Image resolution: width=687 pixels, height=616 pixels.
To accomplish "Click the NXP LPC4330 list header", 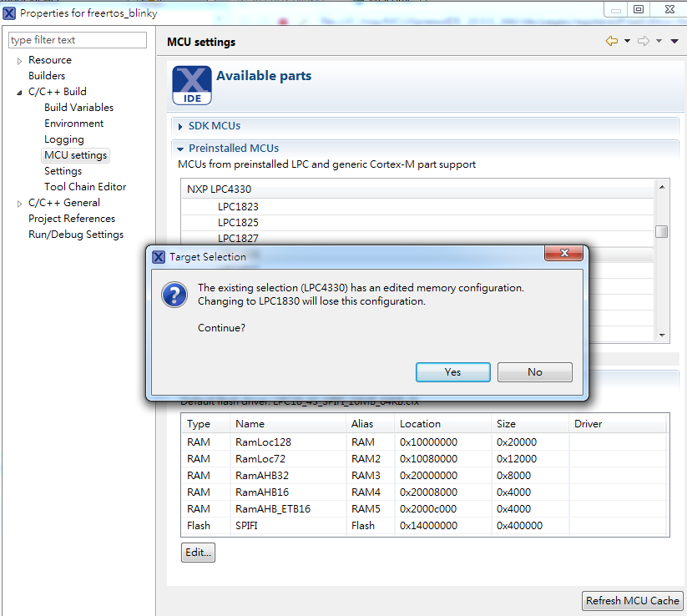I will pos(417,189).
